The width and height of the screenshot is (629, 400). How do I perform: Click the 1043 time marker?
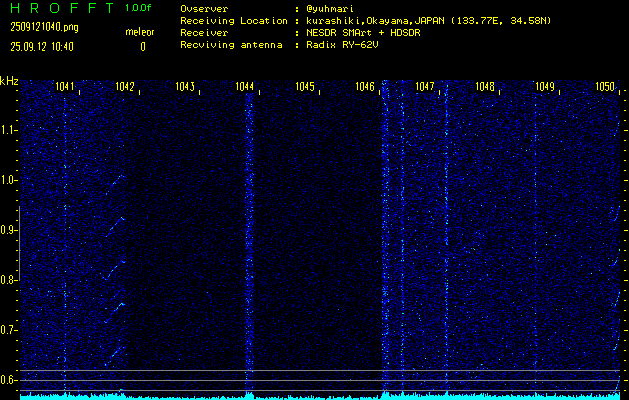point(185,87)
